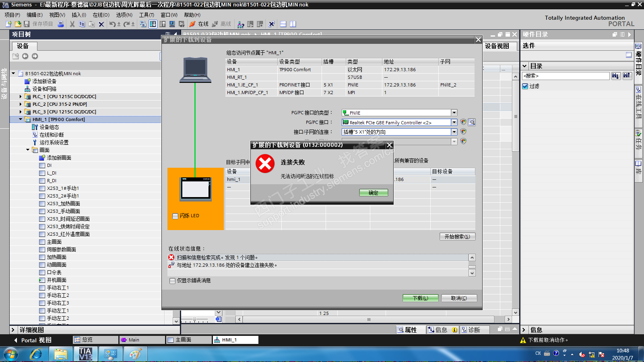
Task: Click the go online plug icon
Action: (192, 24)
